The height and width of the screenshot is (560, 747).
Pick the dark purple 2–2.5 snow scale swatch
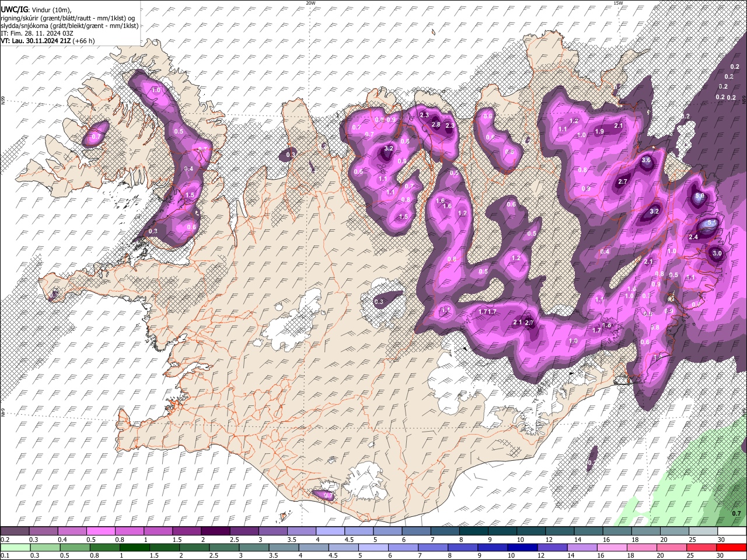click(216, 531)
